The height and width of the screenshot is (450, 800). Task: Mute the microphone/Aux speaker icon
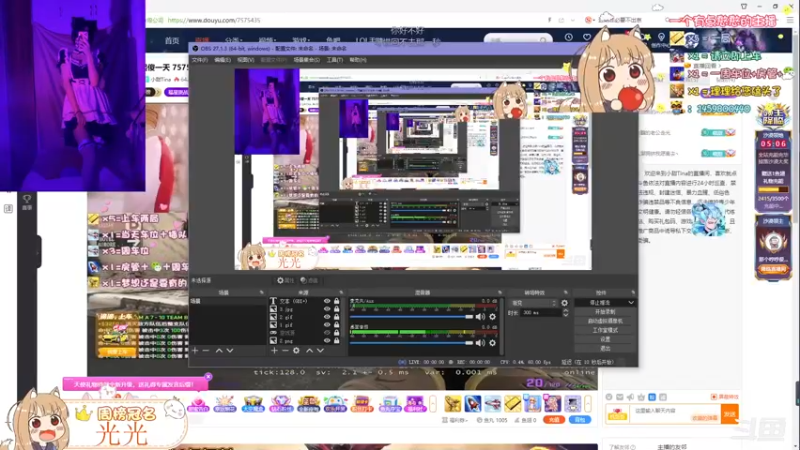480,317
